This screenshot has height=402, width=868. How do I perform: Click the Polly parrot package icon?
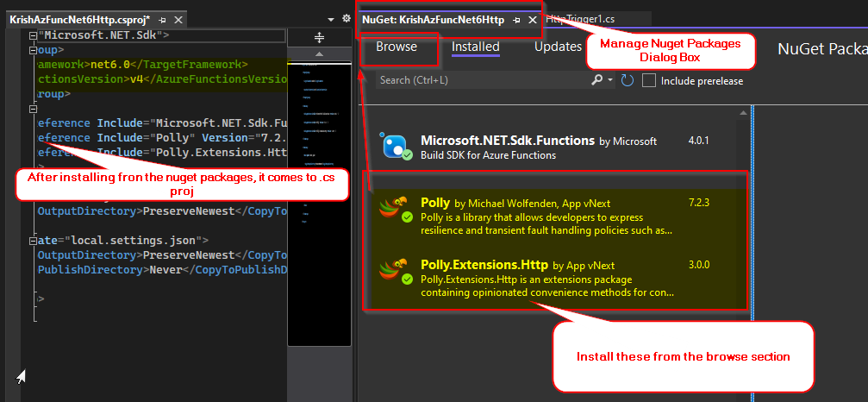(x=396, y=210)
